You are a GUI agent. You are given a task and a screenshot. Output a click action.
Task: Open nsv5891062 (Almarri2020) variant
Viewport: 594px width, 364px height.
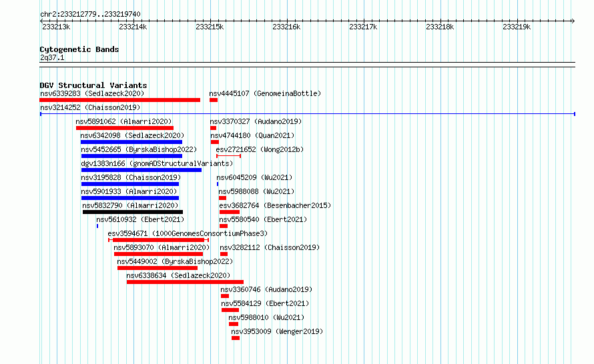[x=123, y=121]
